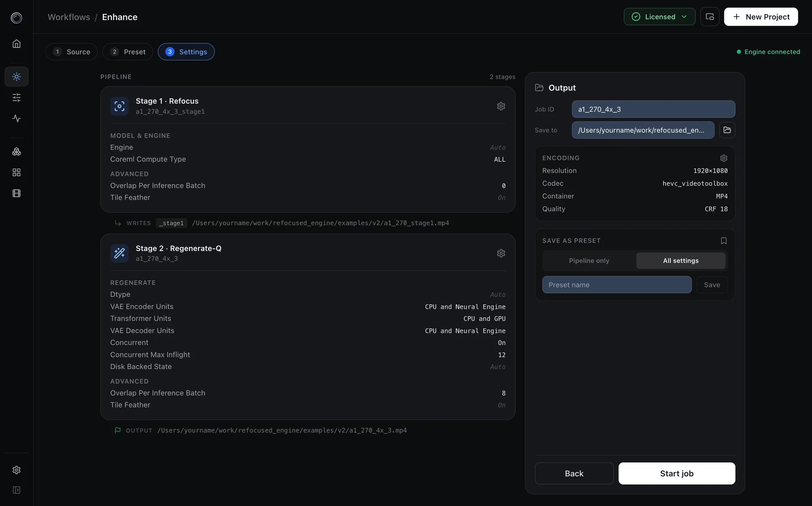Open the activity pulse icon in the sidebar
812x506 pixels.
pos(16,118)
